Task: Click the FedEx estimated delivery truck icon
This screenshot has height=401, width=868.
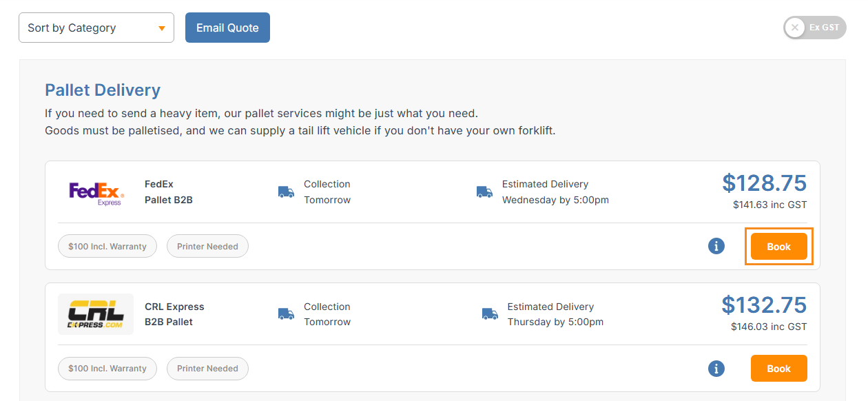Action: pyautogui.click(x=484, y=192)
